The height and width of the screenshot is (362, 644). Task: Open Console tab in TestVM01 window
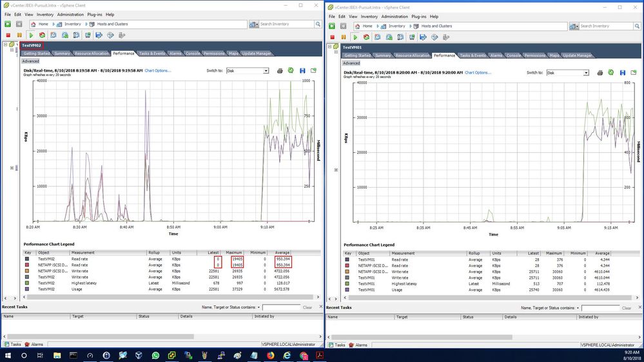pyautogui.click(x=513, y=55)
